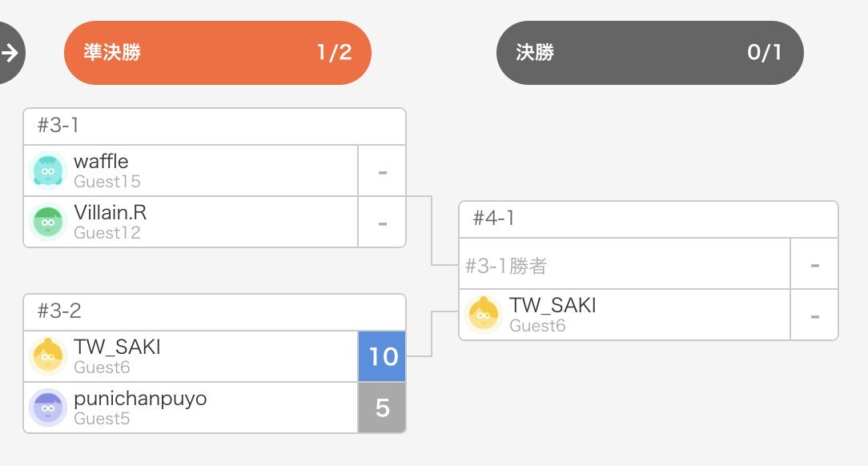Click TW_SAKI's avatar in match #3-2
Screen dimensions: 868x466
point(47,356)
